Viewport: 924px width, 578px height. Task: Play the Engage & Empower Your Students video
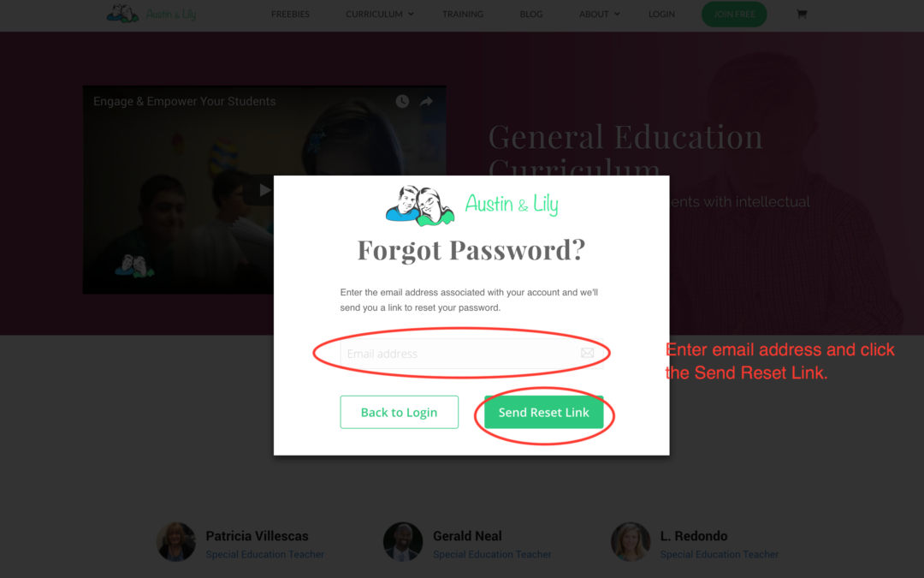pyautogui.click(x=260, y=190)
